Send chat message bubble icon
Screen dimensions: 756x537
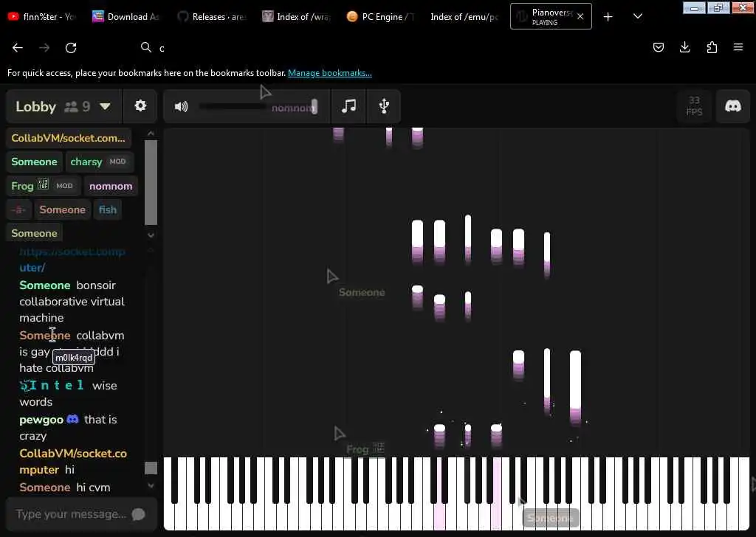[138, 514]
